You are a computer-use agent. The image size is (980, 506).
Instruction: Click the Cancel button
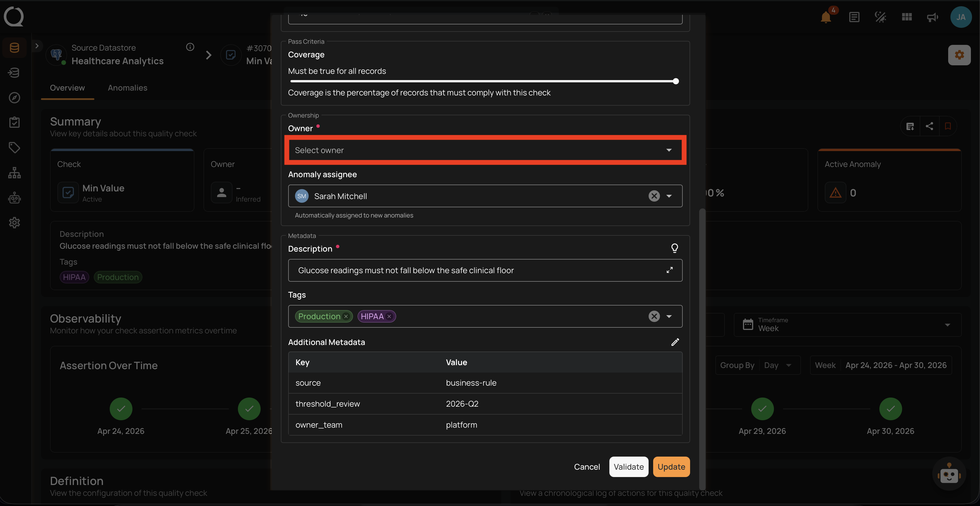[587, 467]
